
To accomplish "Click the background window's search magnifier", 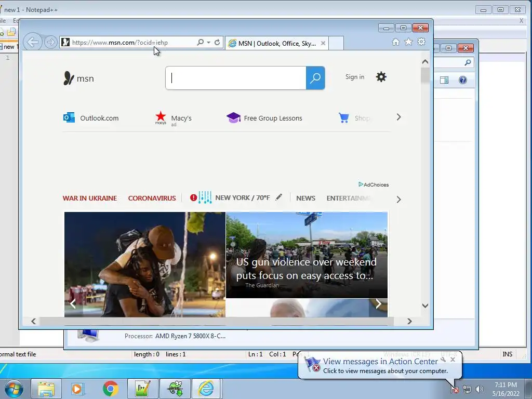I will coord(468,62).
